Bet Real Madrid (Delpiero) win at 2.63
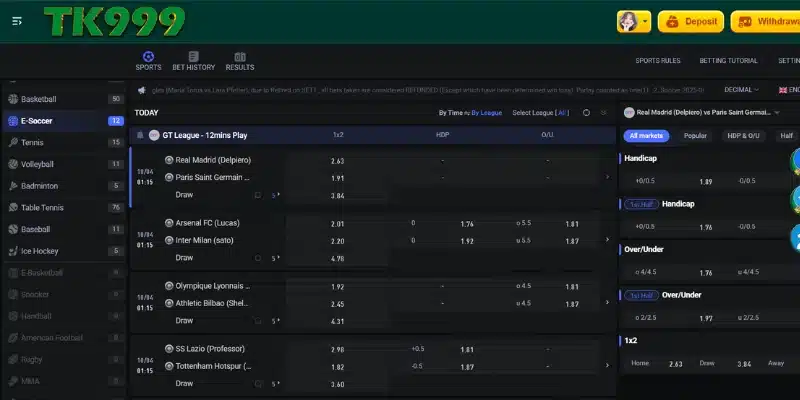Image resolution: width=800 pixels, height=400 pixels. (337, 161)
